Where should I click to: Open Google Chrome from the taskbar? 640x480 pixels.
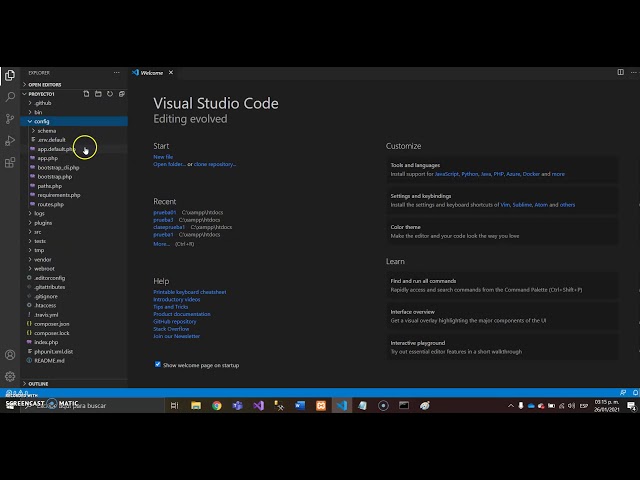(x=217, y=405)
